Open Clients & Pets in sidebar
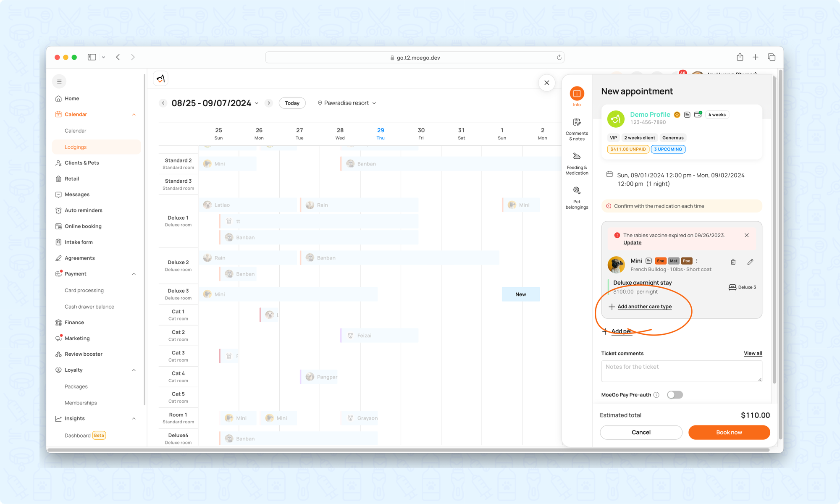 (x=81, y=163)
